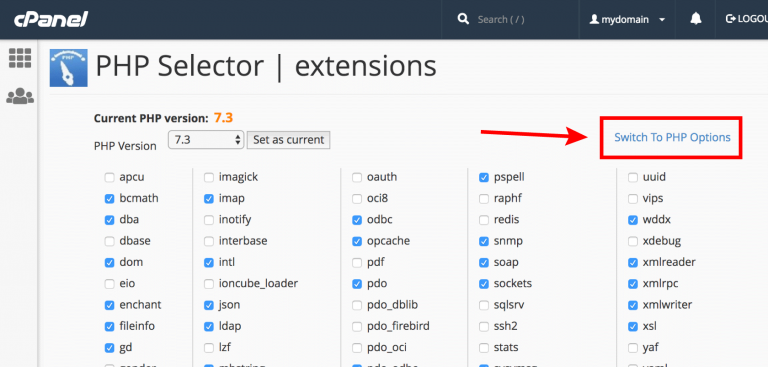
Task: Enable the stats extension checkbox
Action: point(484,348)
